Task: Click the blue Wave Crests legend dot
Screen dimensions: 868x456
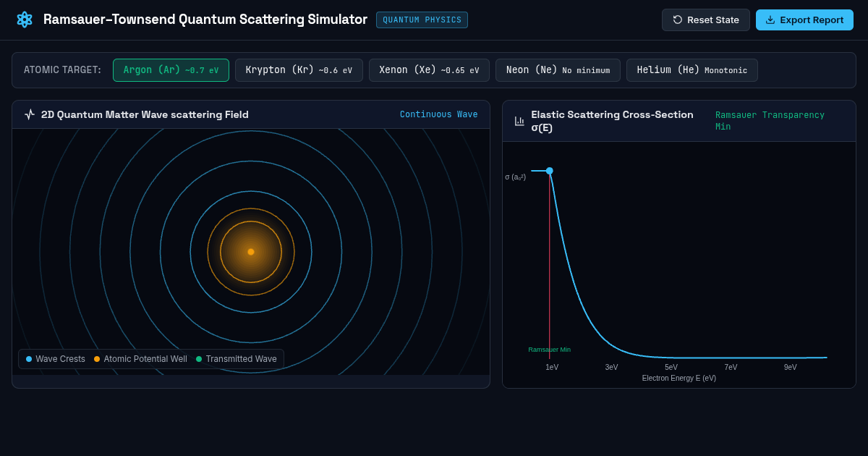Action: click(29, 359)
